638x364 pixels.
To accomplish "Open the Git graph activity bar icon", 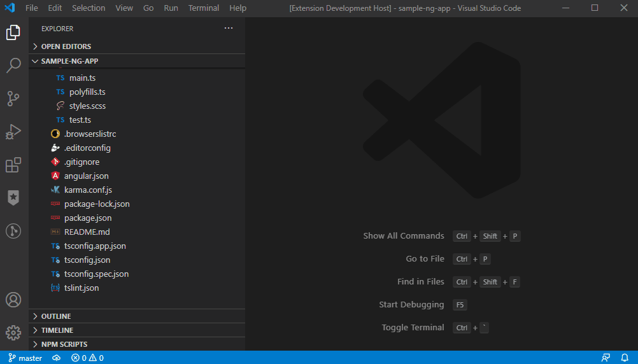I will [13, 231].
